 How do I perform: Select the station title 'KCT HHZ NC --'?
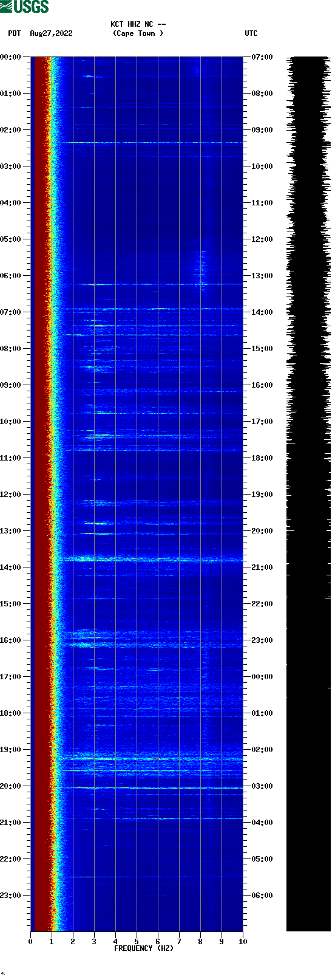click(x=138, y=24)
